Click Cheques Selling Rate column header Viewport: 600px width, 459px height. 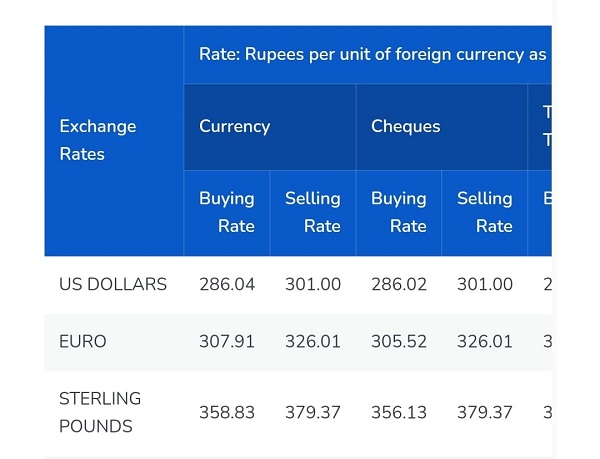click(x=484, y=213)
